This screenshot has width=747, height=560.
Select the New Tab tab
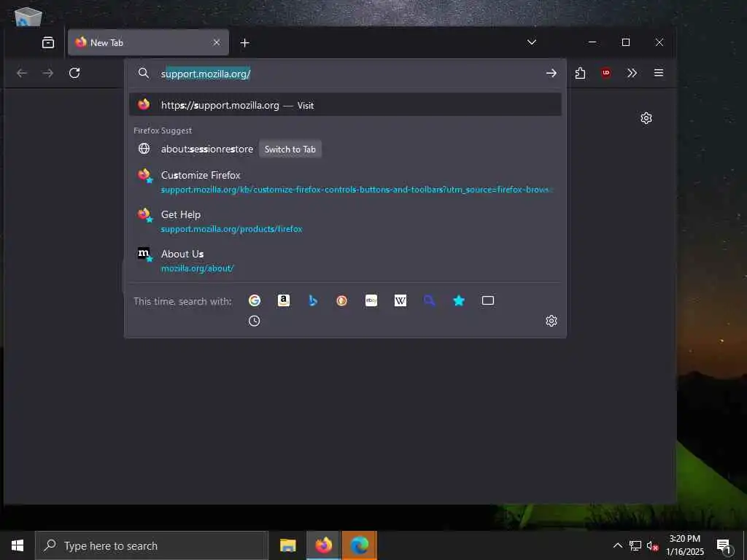click(148, 43)
